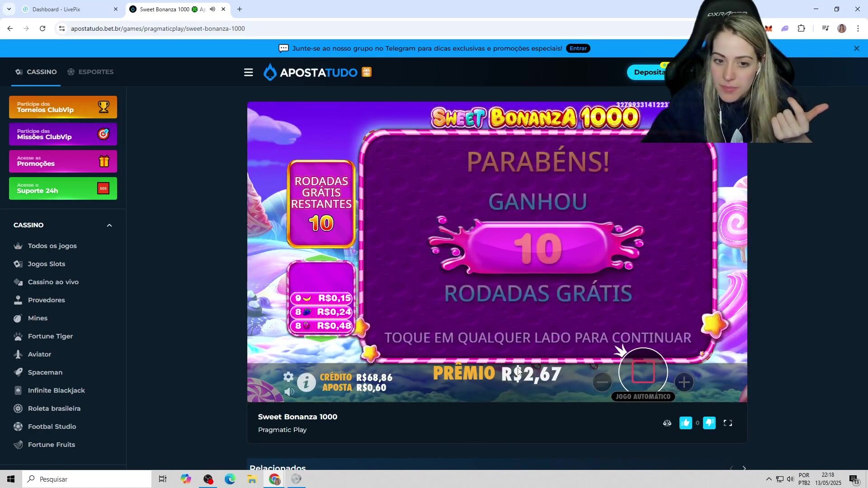Open Task View on taskbar

(163, 479)
